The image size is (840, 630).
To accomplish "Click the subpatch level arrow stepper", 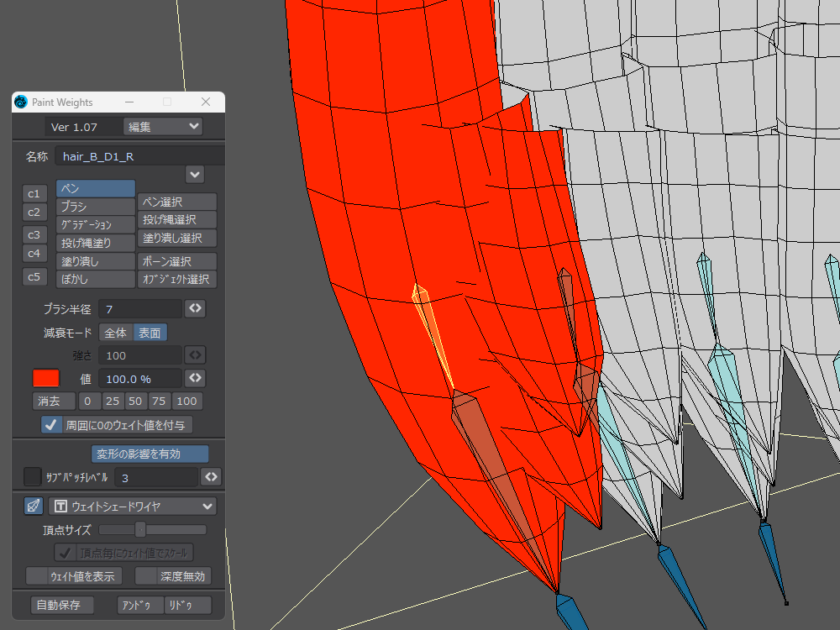I will pyautogui.click(x=211, y=477).
